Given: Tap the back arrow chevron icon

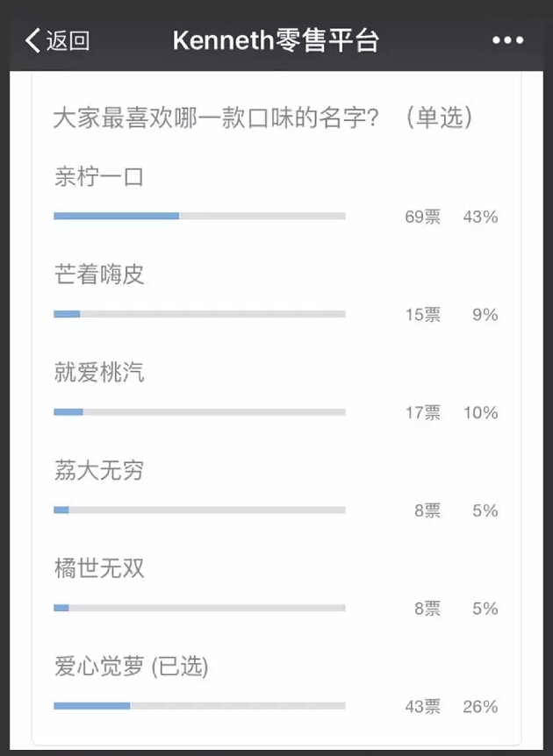Looking at the screenshot, I should coord(33,40).
